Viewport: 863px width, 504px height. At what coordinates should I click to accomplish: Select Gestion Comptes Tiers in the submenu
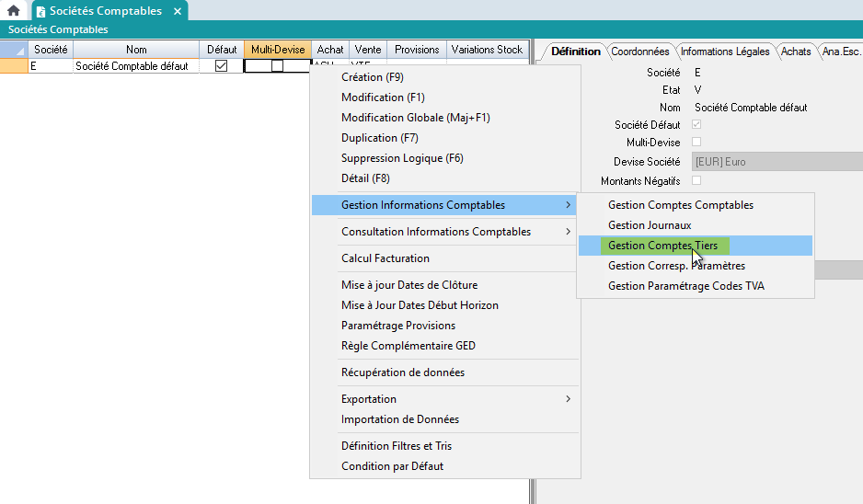point(662,246)
